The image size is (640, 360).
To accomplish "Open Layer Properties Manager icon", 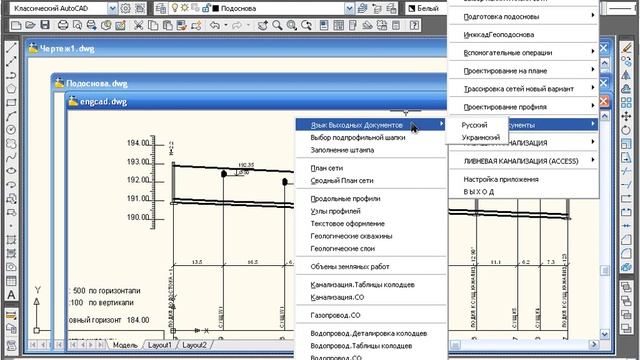I will (161, 8).
